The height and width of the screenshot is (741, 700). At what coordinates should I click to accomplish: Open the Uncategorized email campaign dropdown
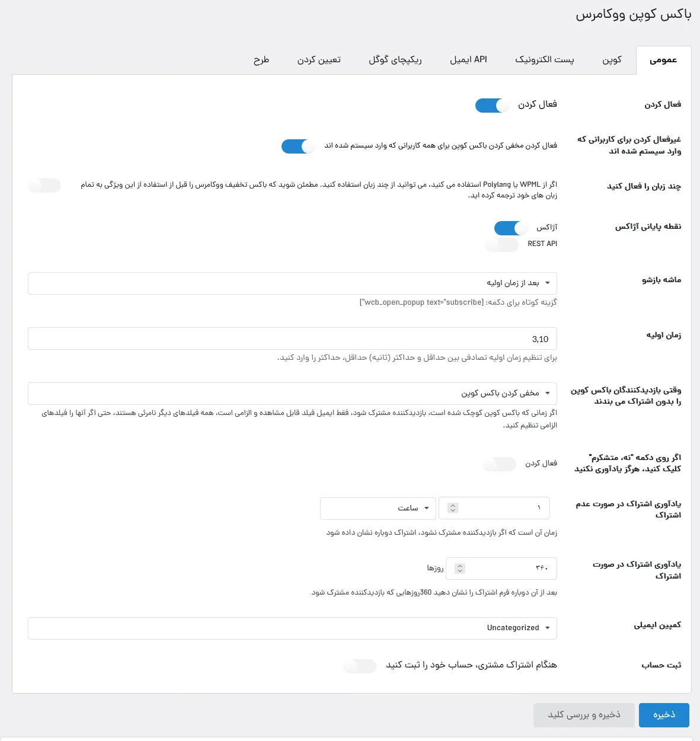pyautogui.click(x=292, y=628)
